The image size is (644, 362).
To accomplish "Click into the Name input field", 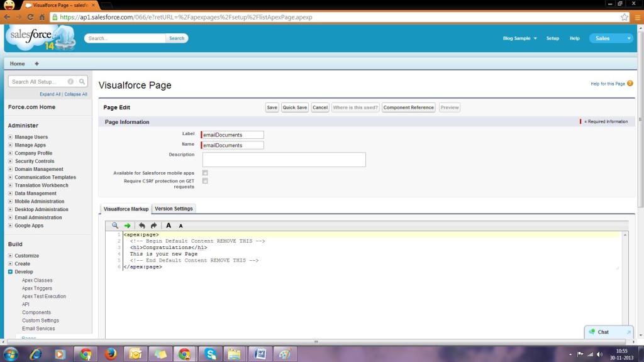I will click(233, 145).
